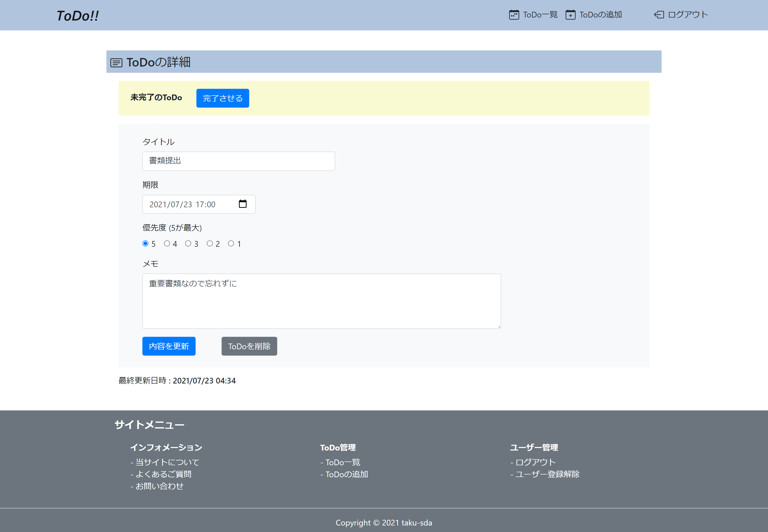The image size is (768, 532).
Task: Click ユーザー登録解除 footer link
Action: coord(547,474)
